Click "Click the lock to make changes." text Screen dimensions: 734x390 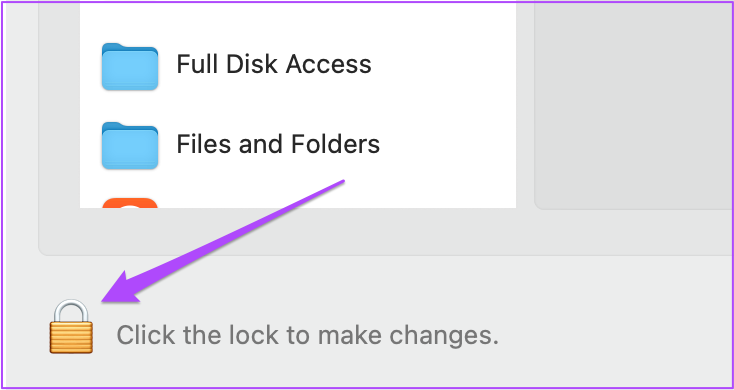click(x=308, y=335)
